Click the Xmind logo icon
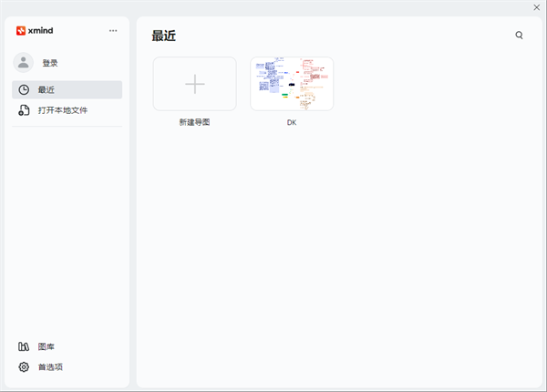 point(21,30)
